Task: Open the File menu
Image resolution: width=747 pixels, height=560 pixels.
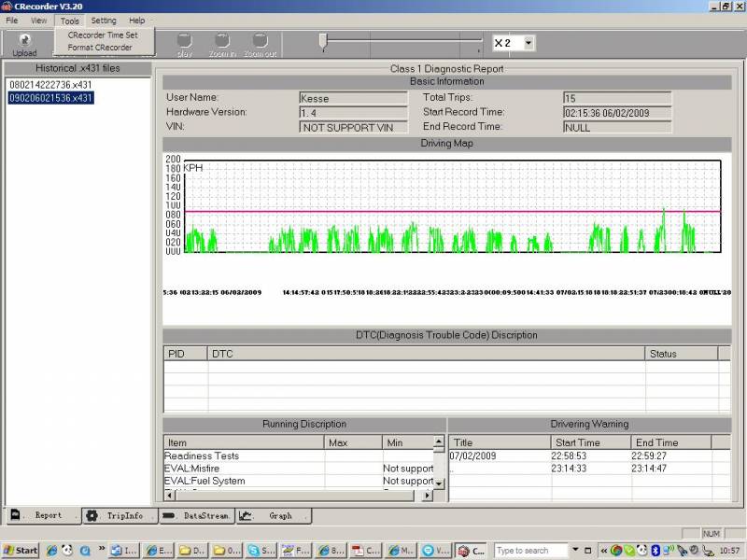Action: (x=12, y=20)
